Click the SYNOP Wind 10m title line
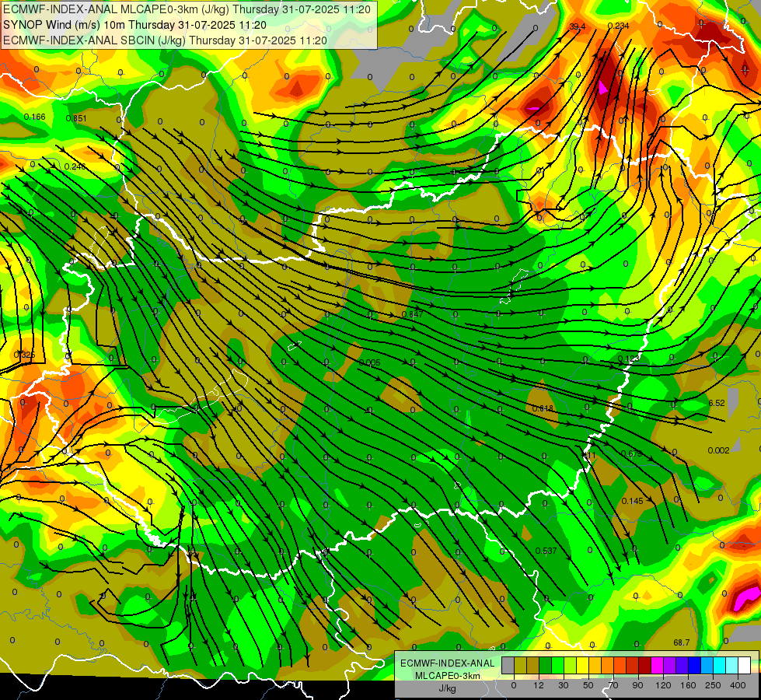This screenshot has width=761, height=700. [135, 25]
